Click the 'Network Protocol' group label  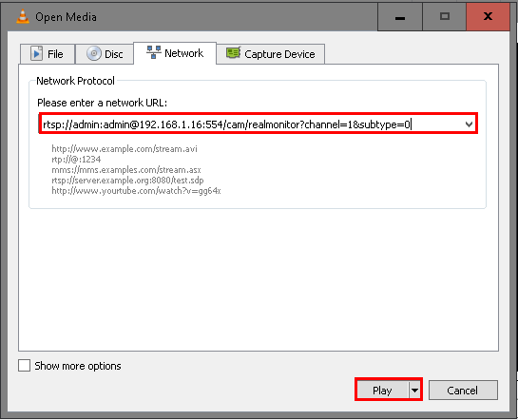point(75,81)
